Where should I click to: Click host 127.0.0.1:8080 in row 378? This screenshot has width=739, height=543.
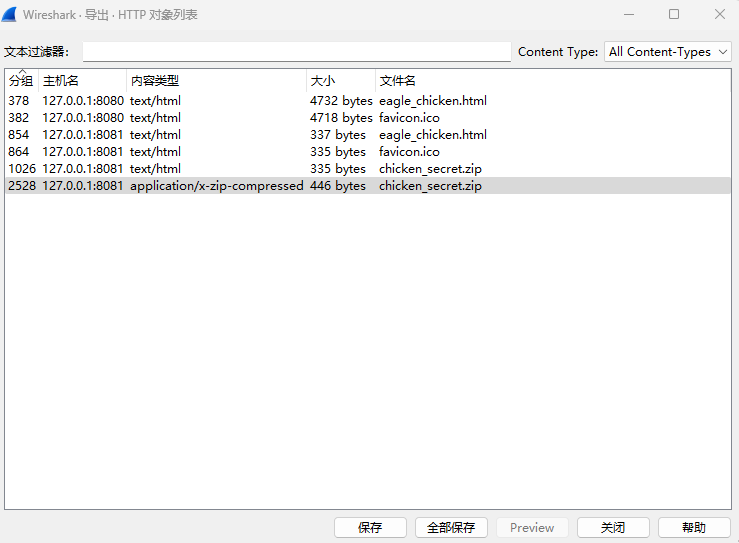pyautogui.click(x=83, y=100)
